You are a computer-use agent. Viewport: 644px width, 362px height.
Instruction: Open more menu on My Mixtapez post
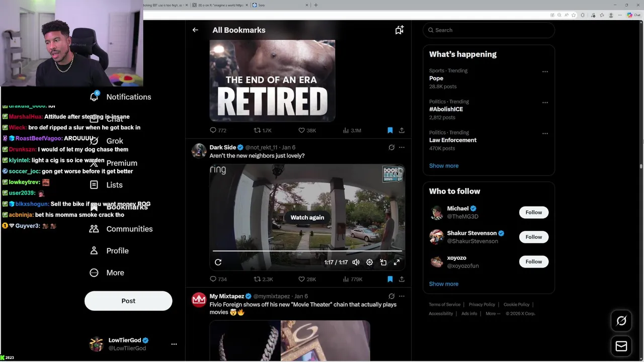[x=401, y=296]
